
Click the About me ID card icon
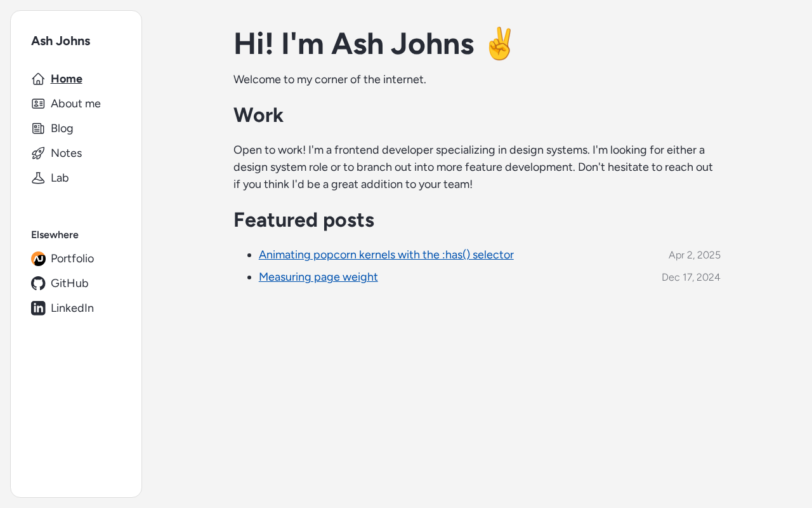tap(38, 104)
